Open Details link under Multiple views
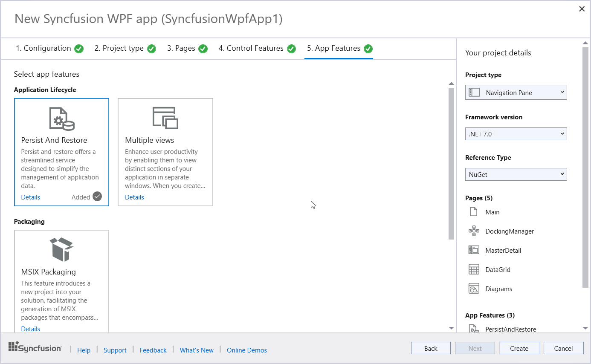This screenshot has height=364, width=591. point(134,197)
